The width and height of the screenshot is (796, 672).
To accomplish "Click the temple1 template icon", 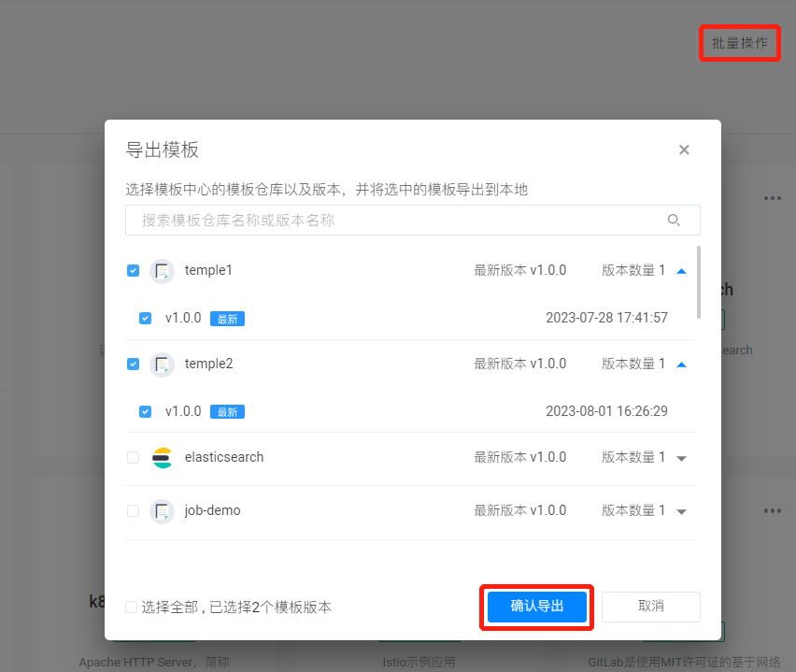I will [163, 271].
